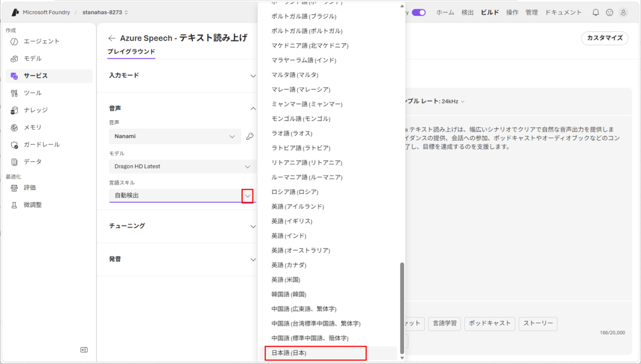Expand the 入力モード section
Image resolution: width=641 pixels, height=364 pixels.
click(182, 76)
